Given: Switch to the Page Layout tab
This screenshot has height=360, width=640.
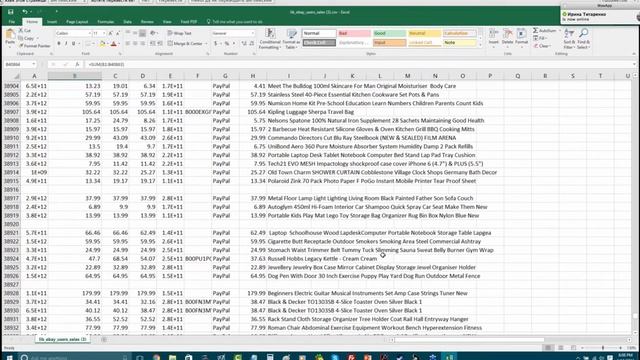Looking at the screenshot, I should tap(77, 22).
